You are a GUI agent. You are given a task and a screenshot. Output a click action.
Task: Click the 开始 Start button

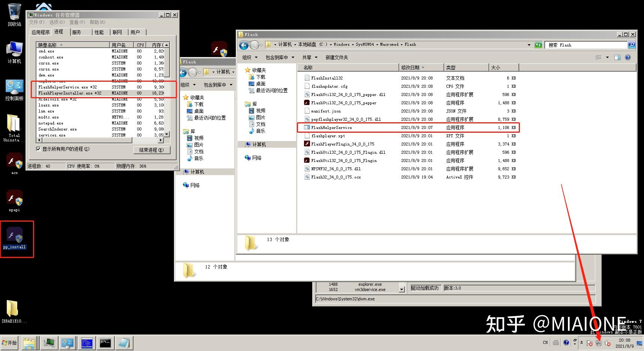pyautogui.click(x=9, y=343)
